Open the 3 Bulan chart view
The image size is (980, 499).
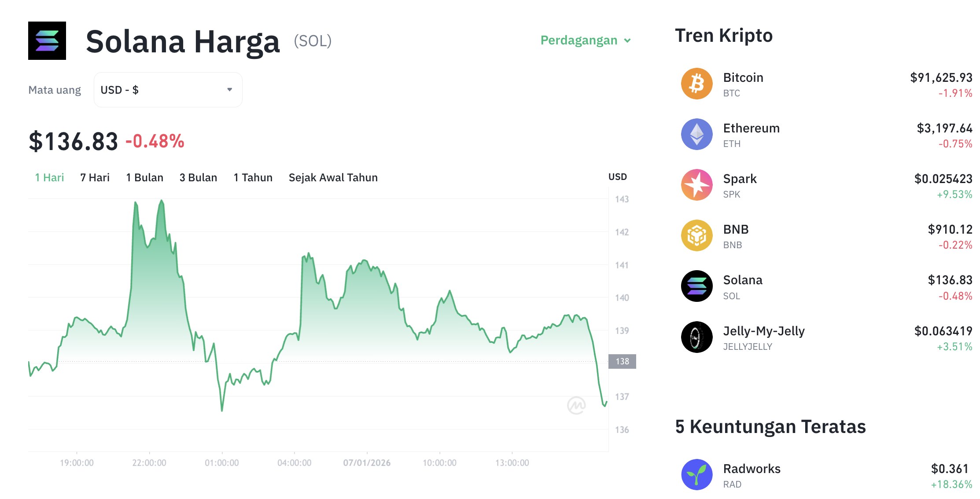pos(198,177)
